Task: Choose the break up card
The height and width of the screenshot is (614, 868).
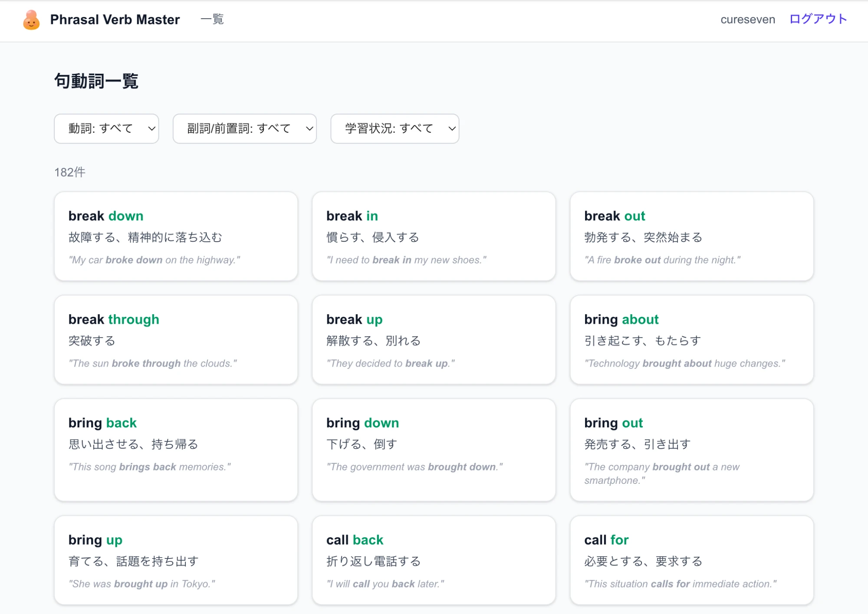Action: click(x=434, y=340)
